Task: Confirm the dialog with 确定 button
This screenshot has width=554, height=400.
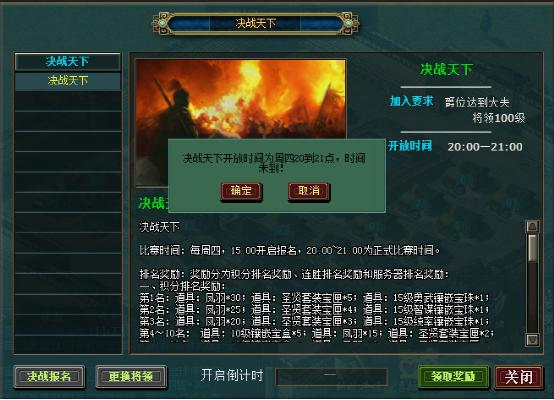Action: coord(241,192)
